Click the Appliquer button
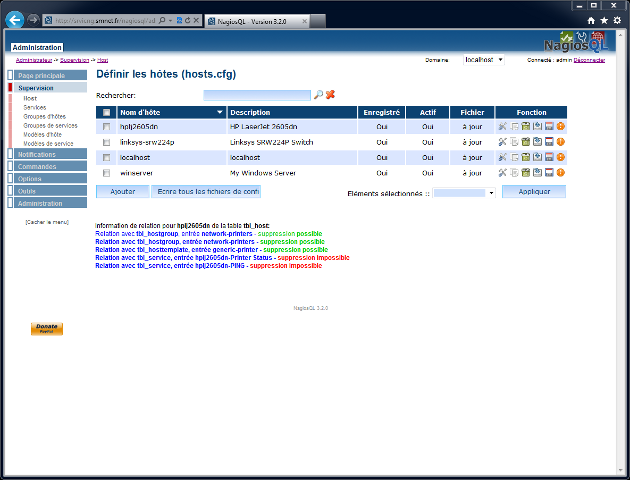 coord(533,191)
